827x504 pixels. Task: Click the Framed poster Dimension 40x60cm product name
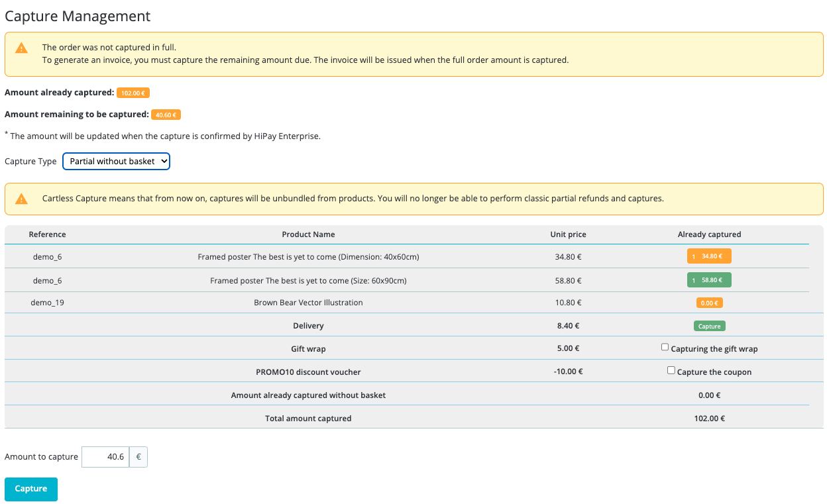point(308,257)
